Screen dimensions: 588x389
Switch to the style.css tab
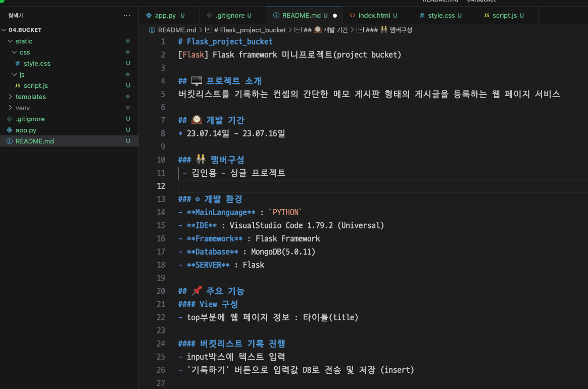(444, 15)
